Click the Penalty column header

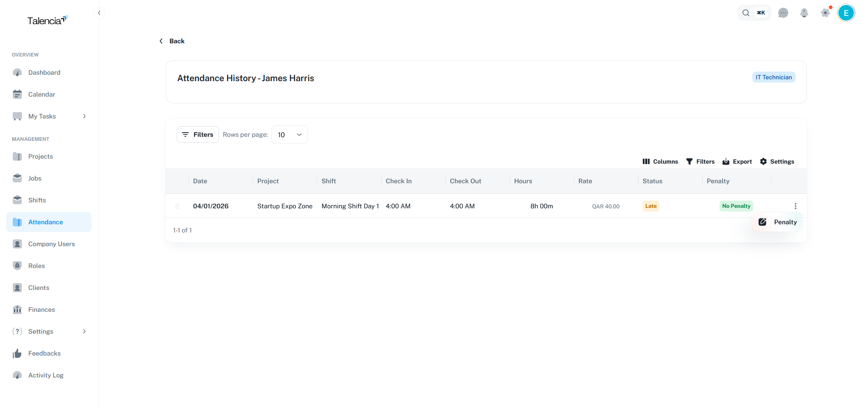pyautogui.click(x=718, y=181)
